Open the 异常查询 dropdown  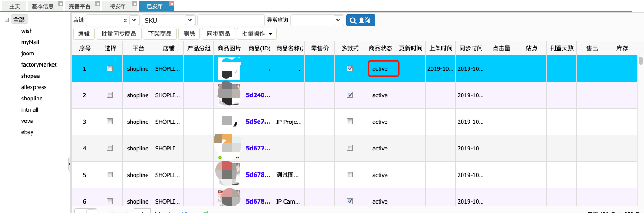(x=338, y=20)
